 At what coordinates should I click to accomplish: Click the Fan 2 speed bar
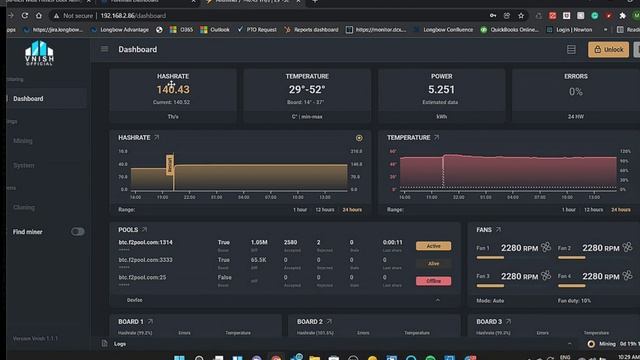click(x=572, y=258)
